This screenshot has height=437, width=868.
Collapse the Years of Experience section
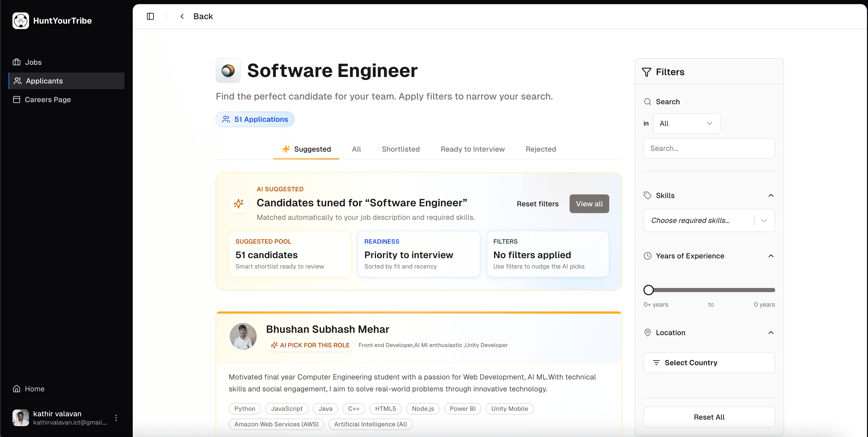[771, 256]
